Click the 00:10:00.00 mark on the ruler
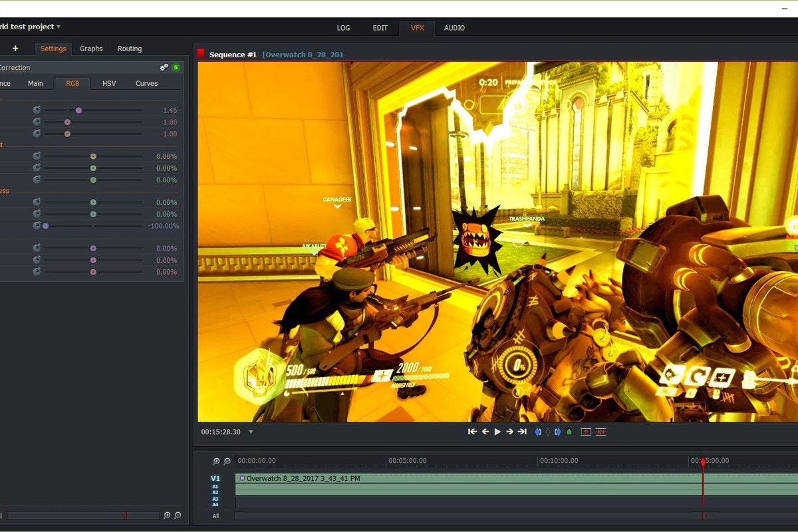This screenshot has height=532, width=798. click(x=559, y=461)
